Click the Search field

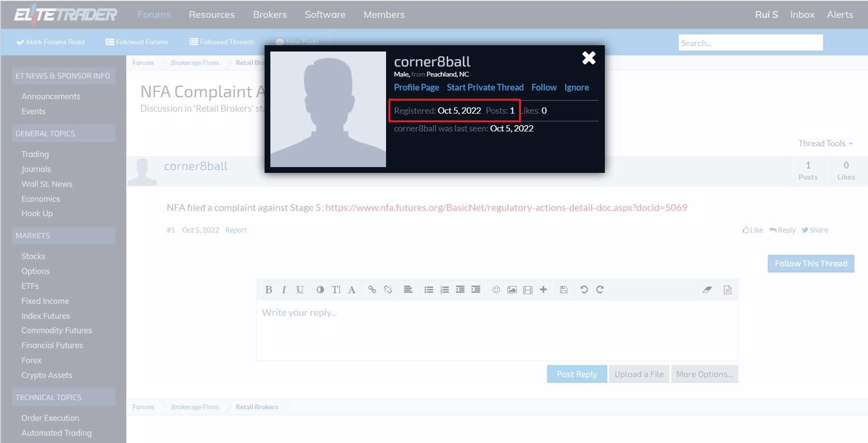tap(751, 42)
